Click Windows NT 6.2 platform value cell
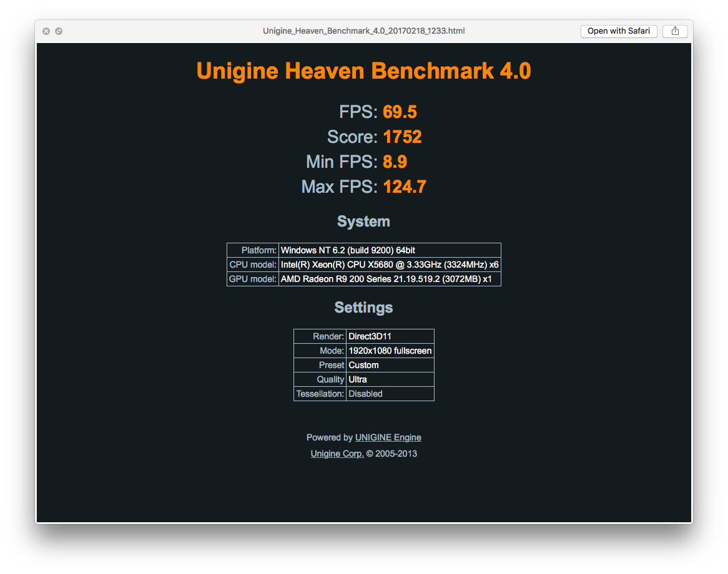Image resolution: width=728 pixels, height=574 pixels. pos(390,250)
